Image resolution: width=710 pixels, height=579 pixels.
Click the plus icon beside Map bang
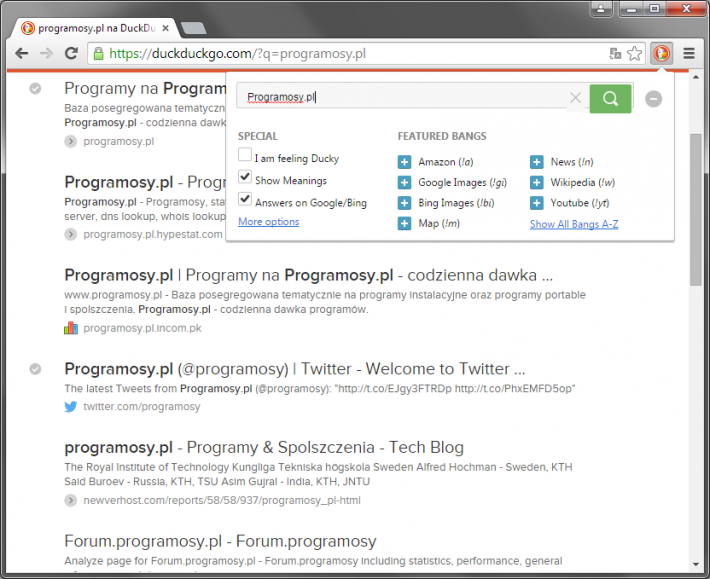404,223
